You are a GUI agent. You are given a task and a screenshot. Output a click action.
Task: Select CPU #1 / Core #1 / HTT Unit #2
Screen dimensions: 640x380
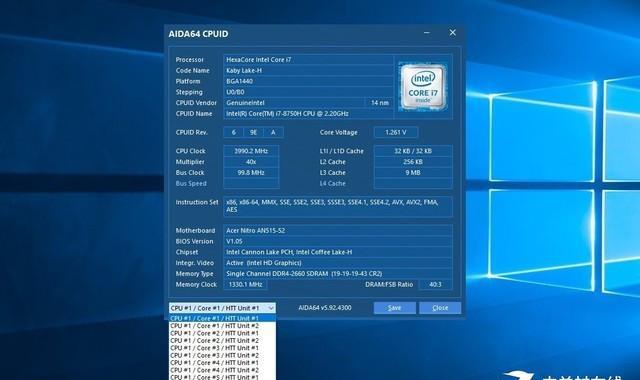coord(222,326)
